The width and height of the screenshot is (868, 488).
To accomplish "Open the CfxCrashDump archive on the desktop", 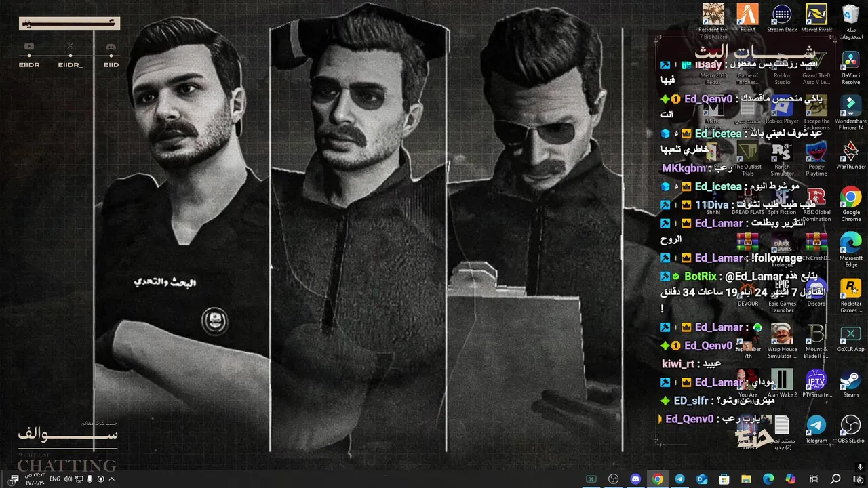I will tap(816, 247).
